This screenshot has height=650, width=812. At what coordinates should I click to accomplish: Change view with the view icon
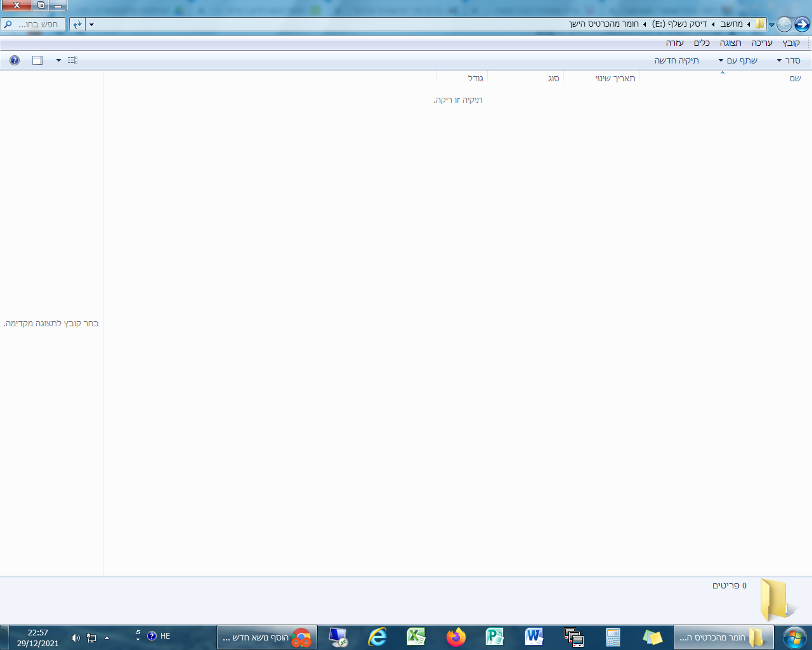[72, 60]
